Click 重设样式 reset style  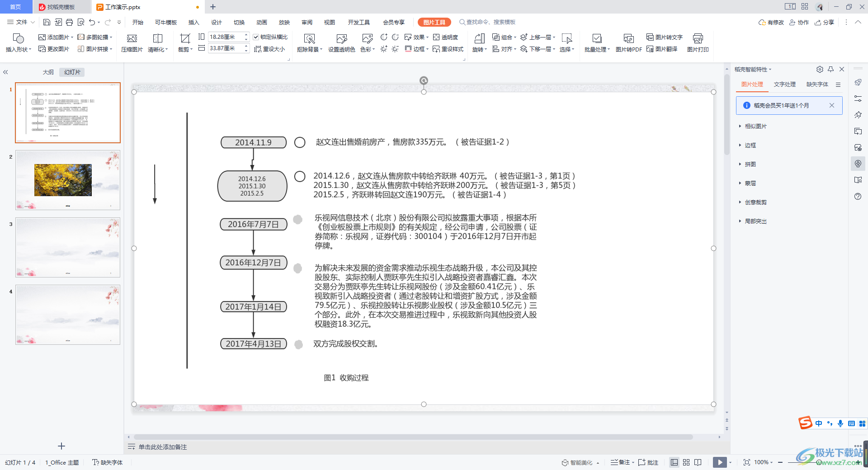[x=448, y=49]
